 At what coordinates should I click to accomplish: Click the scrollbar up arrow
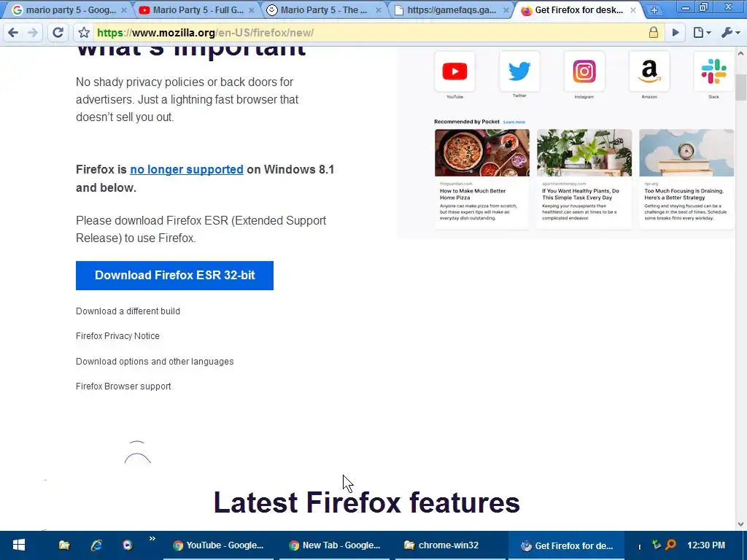click(x=741, y=52)
